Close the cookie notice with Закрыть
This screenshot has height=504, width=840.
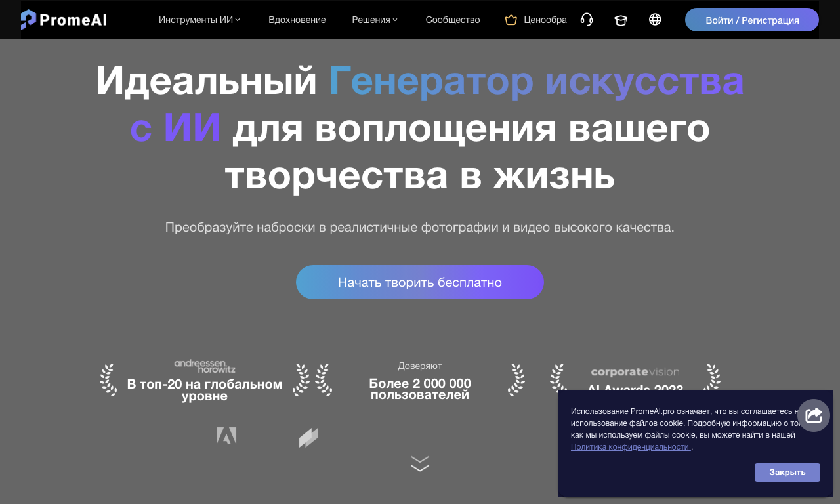tap(787, 472)
